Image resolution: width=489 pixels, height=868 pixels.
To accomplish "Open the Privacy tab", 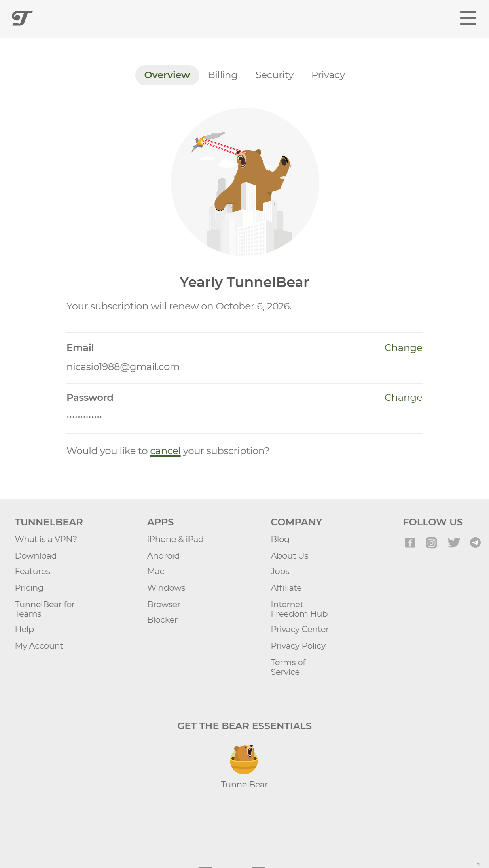I will point(328,75).
